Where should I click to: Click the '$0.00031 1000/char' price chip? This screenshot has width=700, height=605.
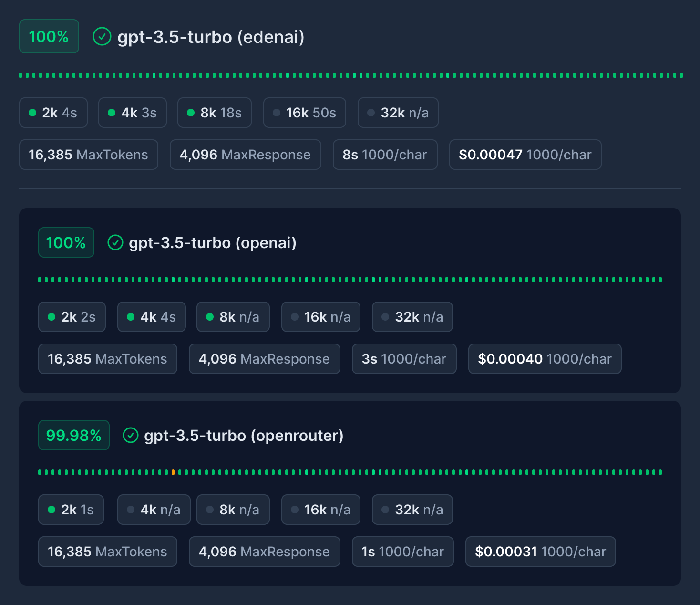[541, 552]
